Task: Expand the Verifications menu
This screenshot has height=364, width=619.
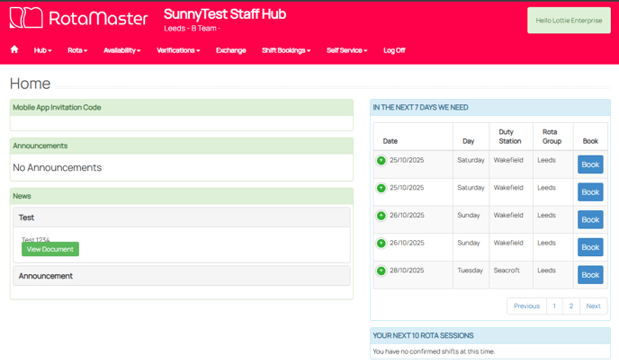Action: (178, 50)
